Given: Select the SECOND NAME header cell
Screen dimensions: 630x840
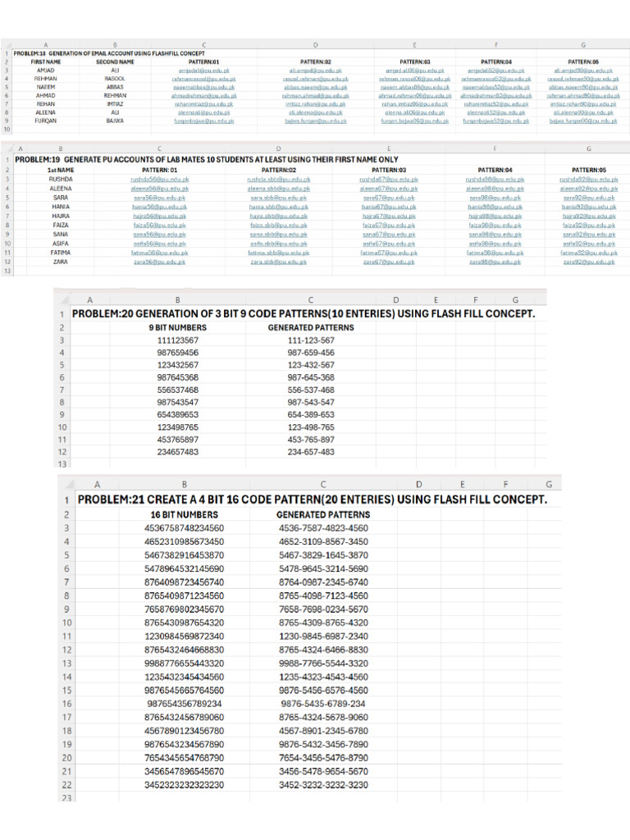Looking at the screenshot, I should 115,62.
